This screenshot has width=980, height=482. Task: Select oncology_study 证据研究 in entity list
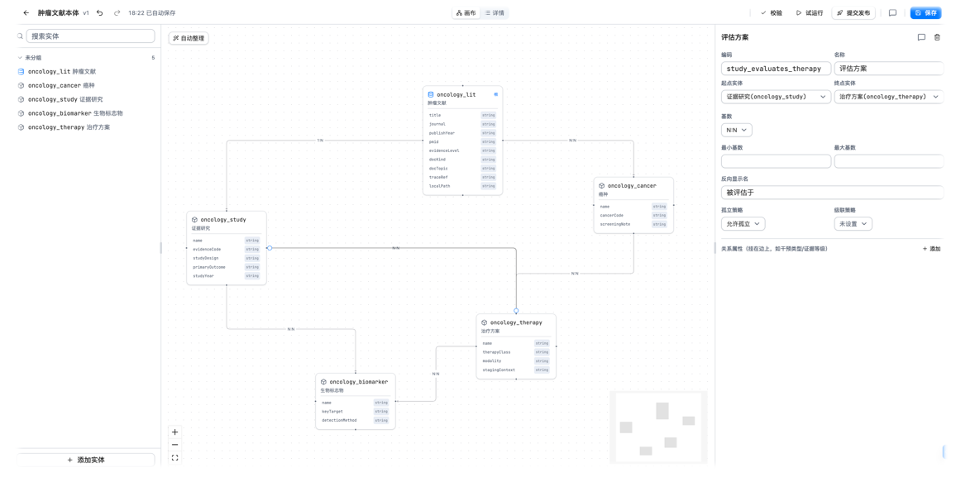[65, 99]
